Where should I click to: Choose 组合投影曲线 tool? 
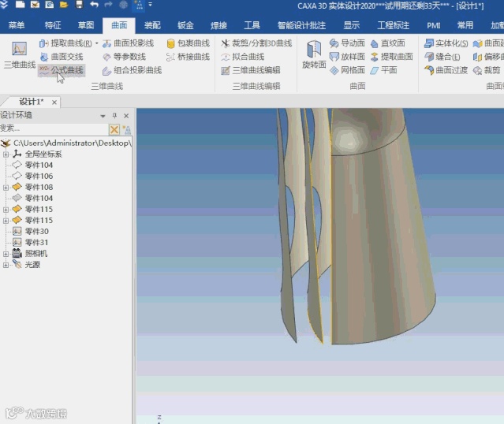pyautogui.click(x=132, y=70)
